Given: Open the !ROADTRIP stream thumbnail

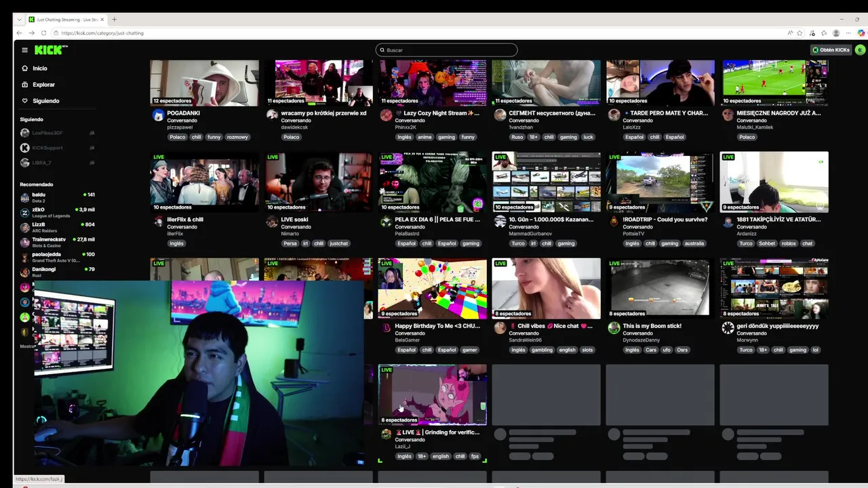Looking at the screenshot, I should click(x=660, y=182).
